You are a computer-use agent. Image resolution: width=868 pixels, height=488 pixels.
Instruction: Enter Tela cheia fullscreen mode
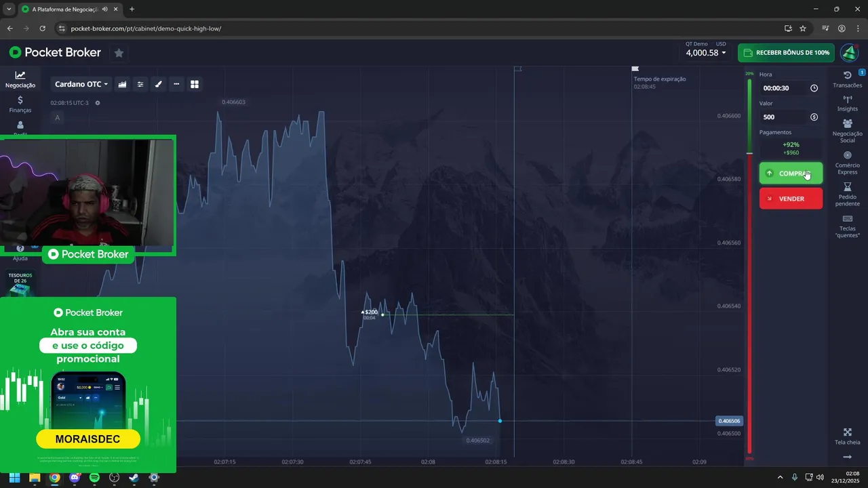click(x=848, y=436)
